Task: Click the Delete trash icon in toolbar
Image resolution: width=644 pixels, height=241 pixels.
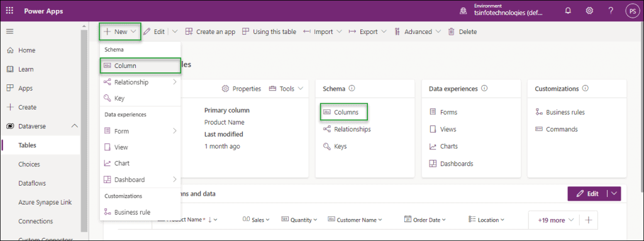Action: (x=452, y=31)
